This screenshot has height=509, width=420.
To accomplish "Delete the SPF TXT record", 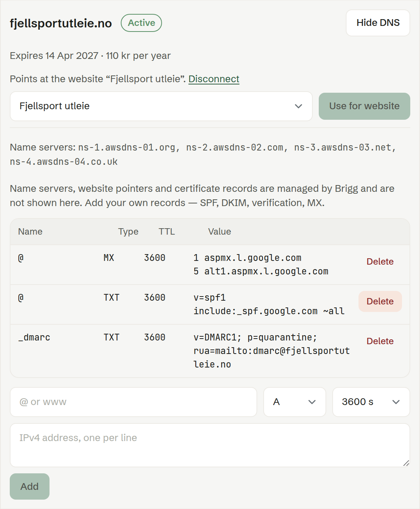I will click(380, 301).
